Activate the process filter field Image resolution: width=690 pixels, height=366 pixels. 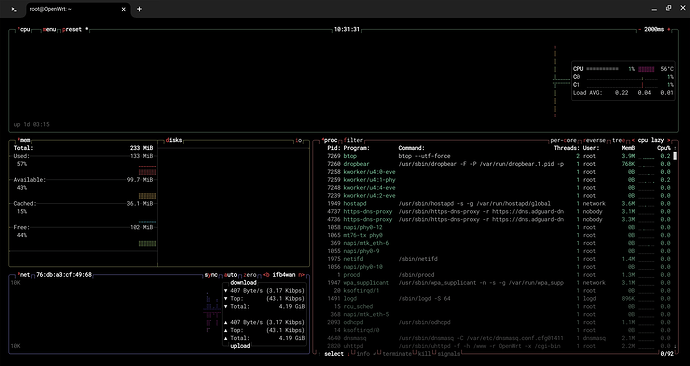(x=354, y=140)
